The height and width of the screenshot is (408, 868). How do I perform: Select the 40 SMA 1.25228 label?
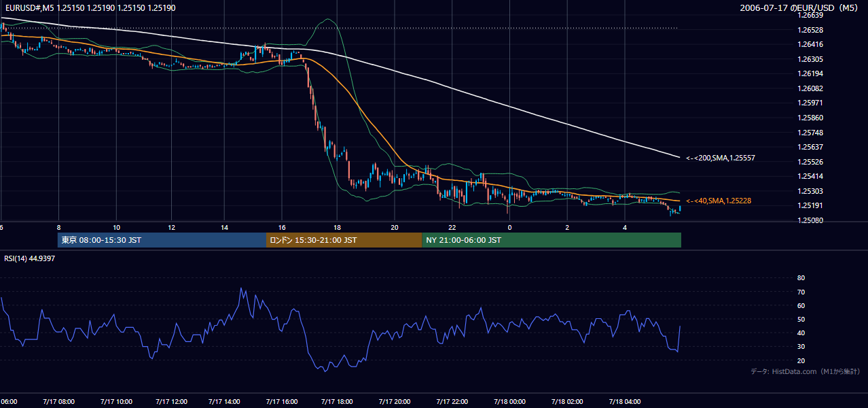[x=718, y=201]
